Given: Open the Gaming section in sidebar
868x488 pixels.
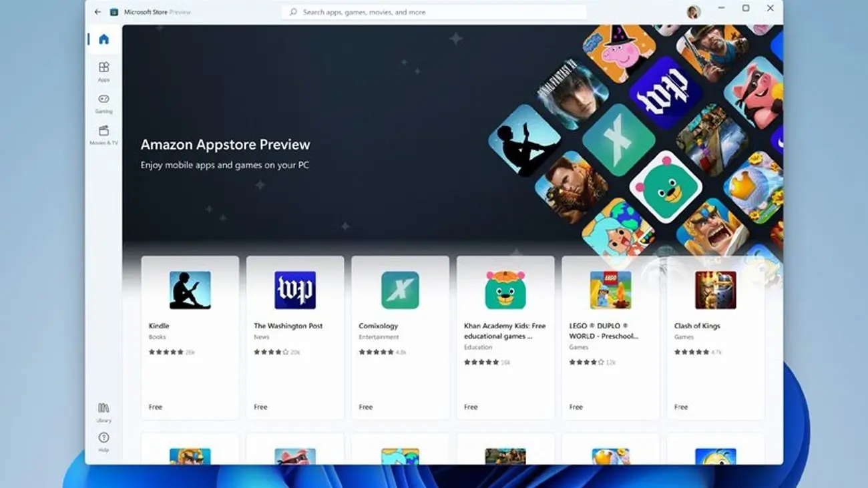Looking at the screenshot, I should pyautogui.click(x=103, y=103).
